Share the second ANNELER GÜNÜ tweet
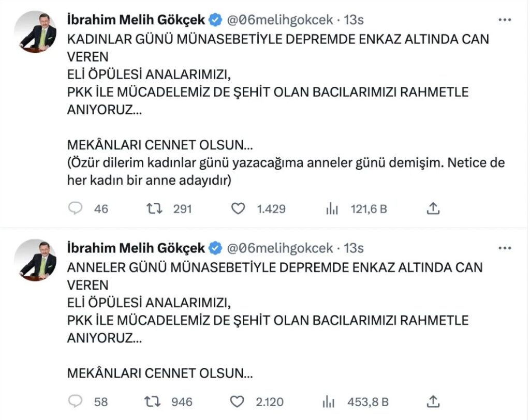 (x=433, y=401)
